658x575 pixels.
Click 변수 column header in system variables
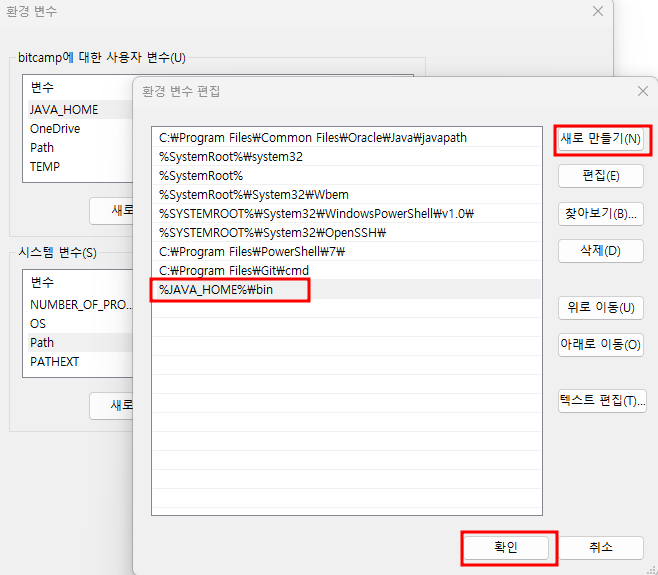42,282
